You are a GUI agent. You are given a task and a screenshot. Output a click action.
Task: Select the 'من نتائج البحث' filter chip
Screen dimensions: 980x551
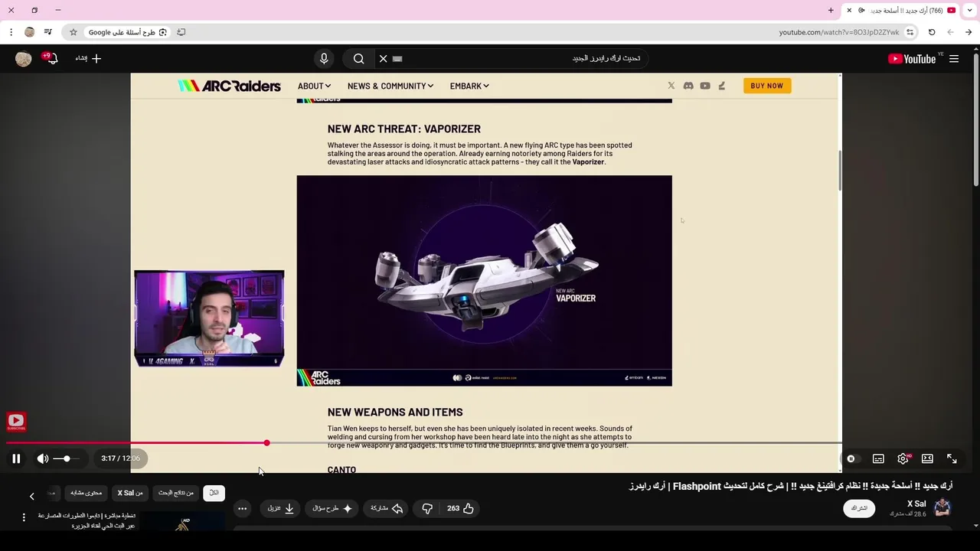(x=176, y=493)
